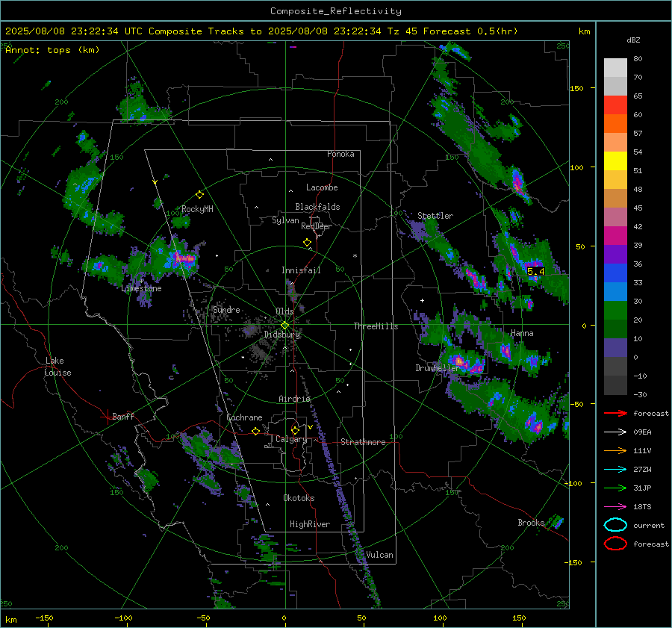
Task: Click the Stettler label
Action: (x=435, y=216)
